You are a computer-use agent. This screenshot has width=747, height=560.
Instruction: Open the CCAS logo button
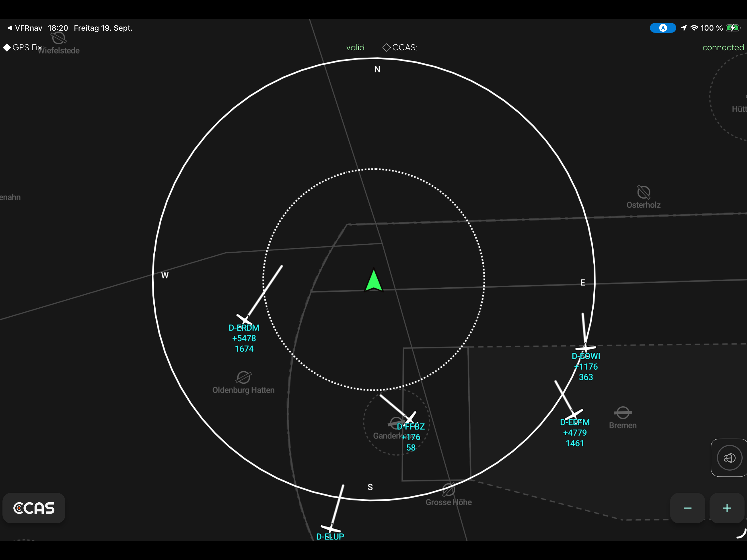point(34,508)
